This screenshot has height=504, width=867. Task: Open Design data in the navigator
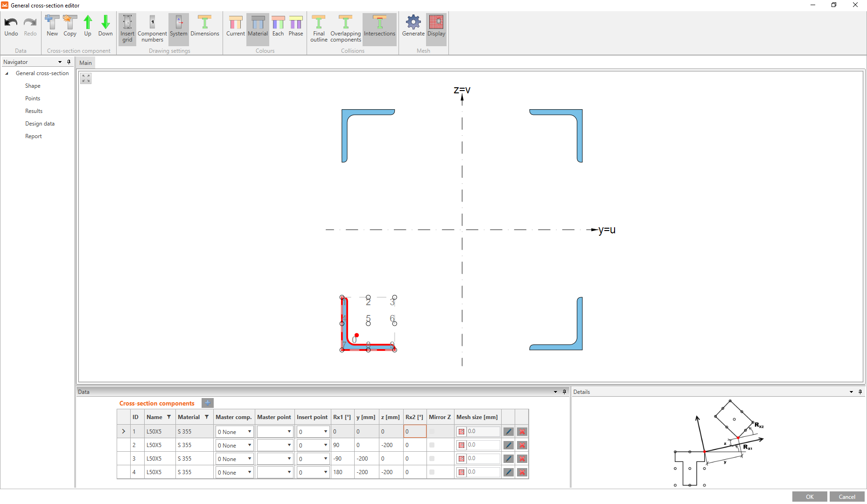40,124
